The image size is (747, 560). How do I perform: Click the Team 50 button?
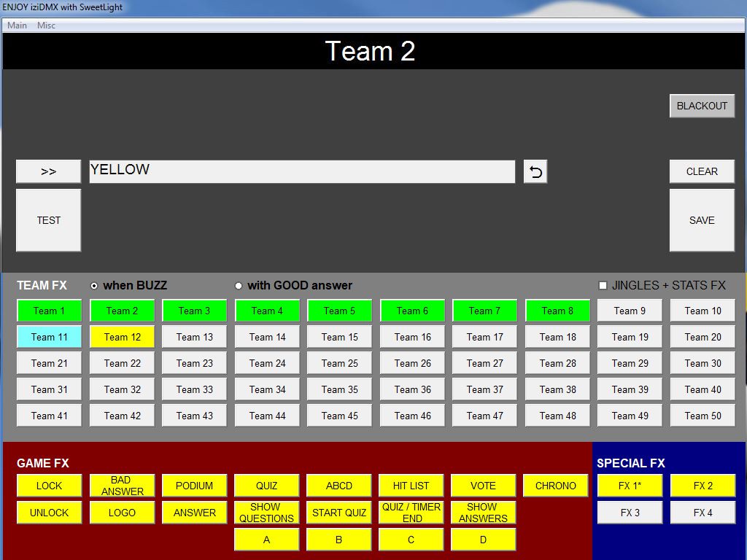pyautogui.click(x=703, y=415)
